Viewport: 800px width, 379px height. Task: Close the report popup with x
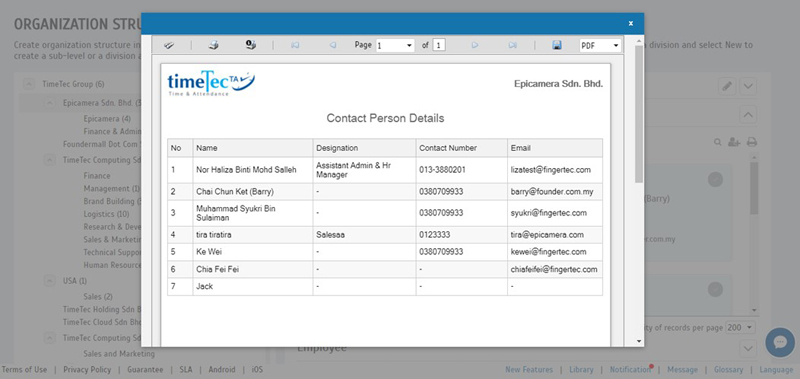pos(631,23)
